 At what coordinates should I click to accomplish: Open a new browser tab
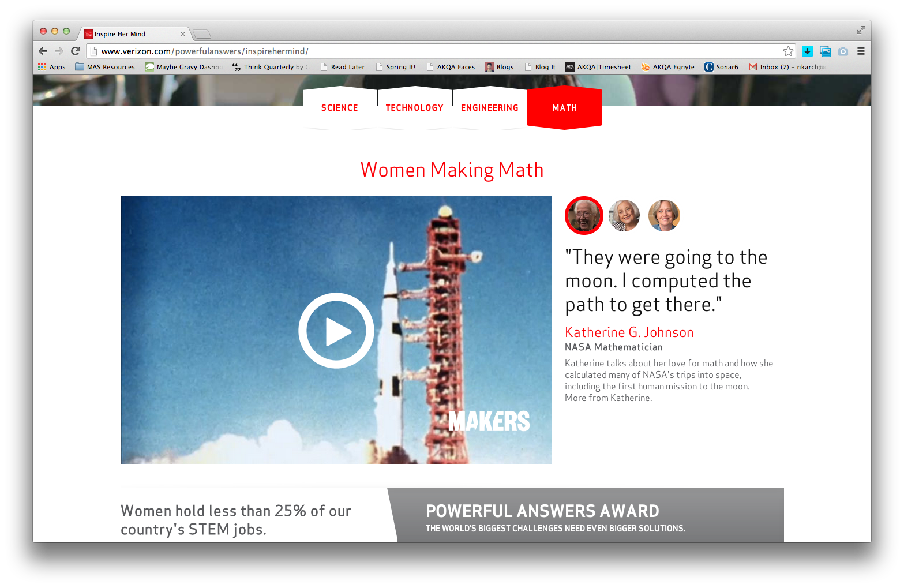pyautogui.click(x=201, y=34)
